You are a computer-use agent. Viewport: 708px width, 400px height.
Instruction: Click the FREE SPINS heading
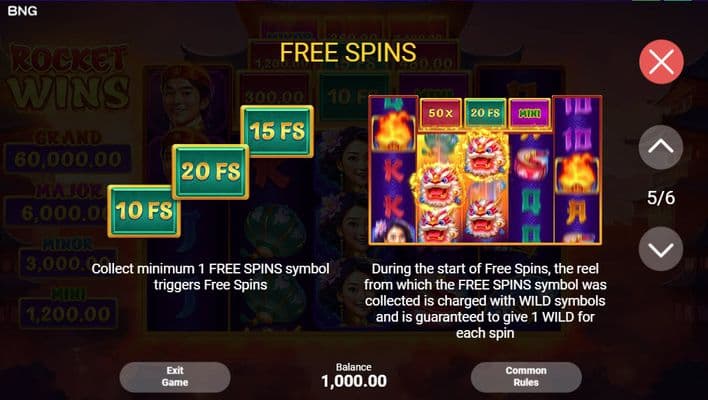pos(348,52)
